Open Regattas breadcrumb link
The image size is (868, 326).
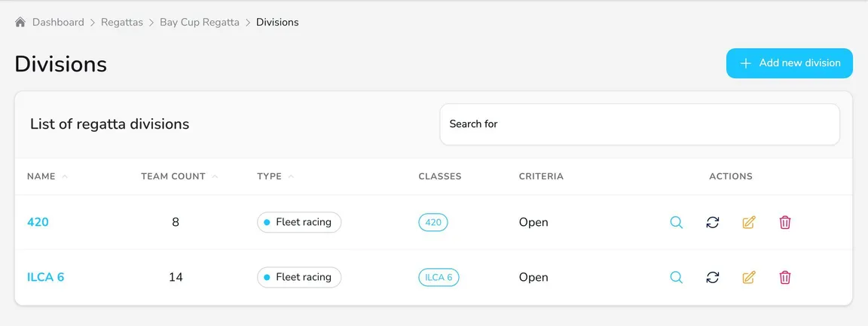[x=122, y=23]
